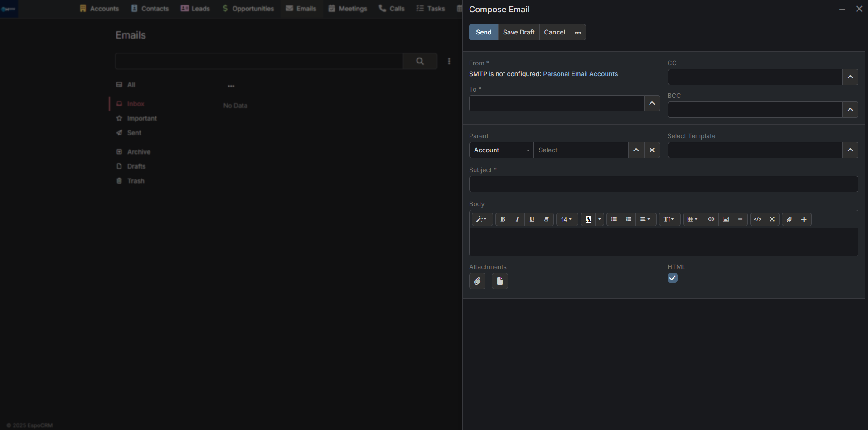Select the Sent folder
868x430 pixels.
(134, 133)
